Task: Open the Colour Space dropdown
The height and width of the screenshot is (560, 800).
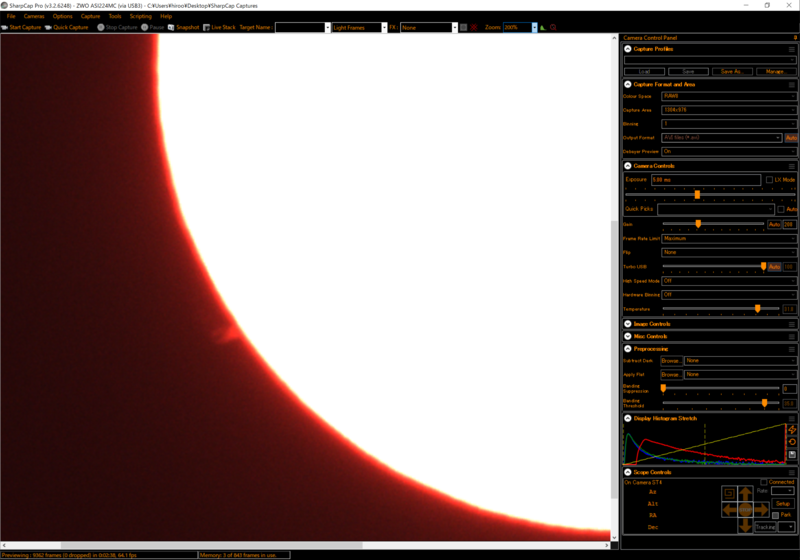Action: click(x=729, y=96)
